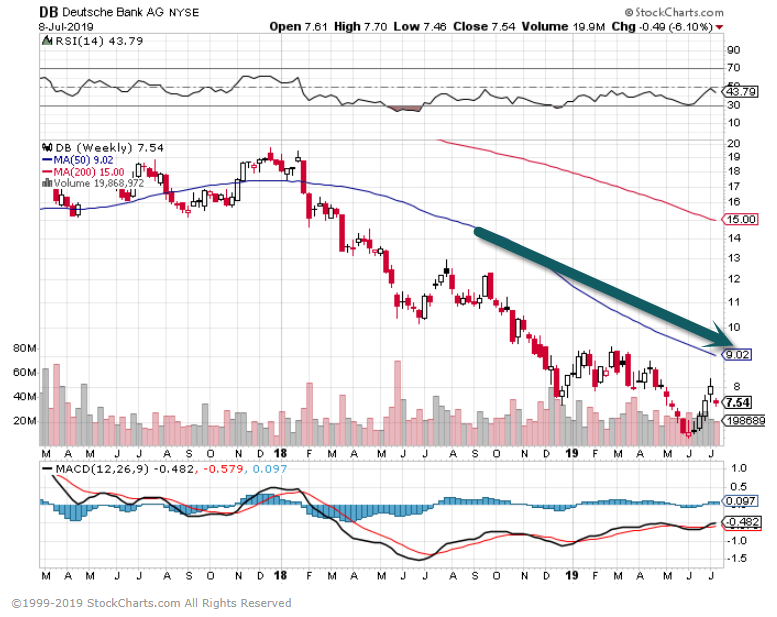Click the NYSE exchange label
This screenshot has height=617, width=777.
click(184, 12)
